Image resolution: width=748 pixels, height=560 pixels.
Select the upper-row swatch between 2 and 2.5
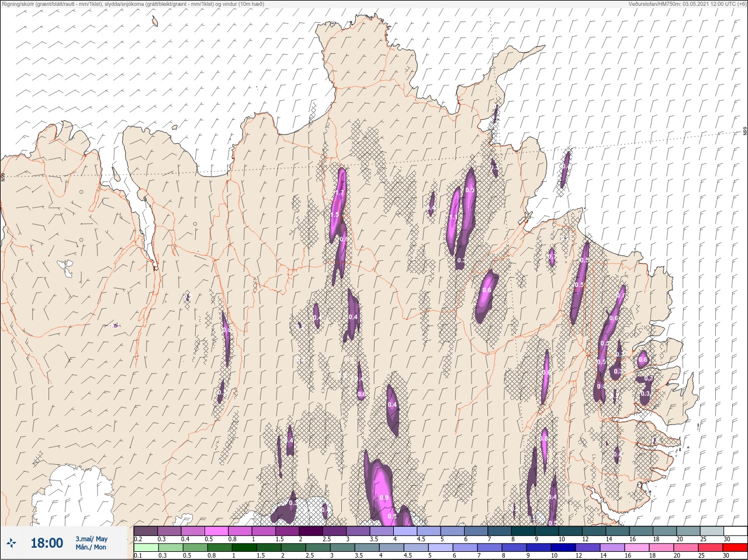311,531
